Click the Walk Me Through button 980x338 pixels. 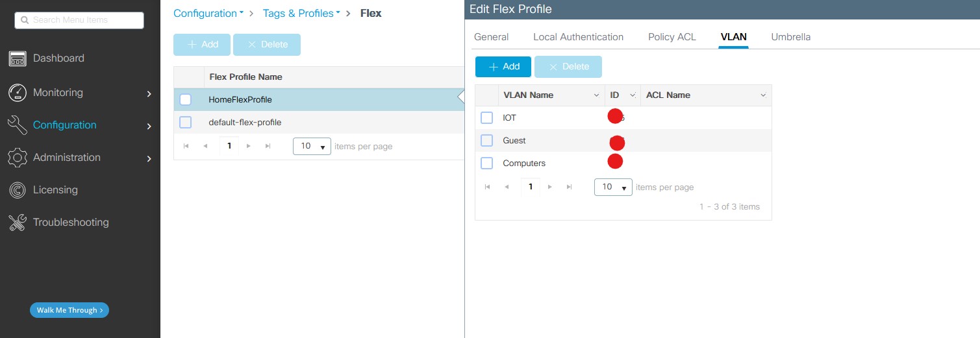tap(69, 310)
